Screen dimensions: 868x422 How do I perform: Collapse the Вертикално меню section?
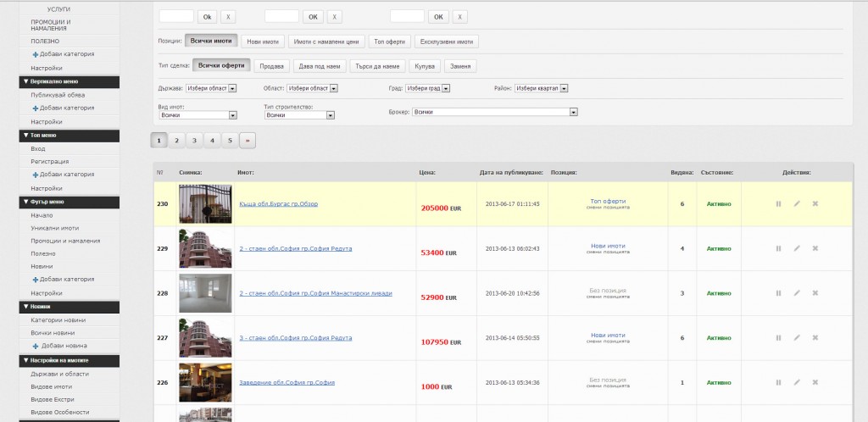pyautogui.click(x=70, y=82)
